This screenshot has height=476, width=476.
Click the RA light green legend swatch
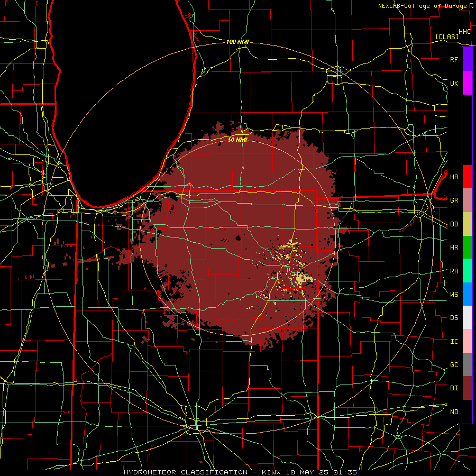467,271
